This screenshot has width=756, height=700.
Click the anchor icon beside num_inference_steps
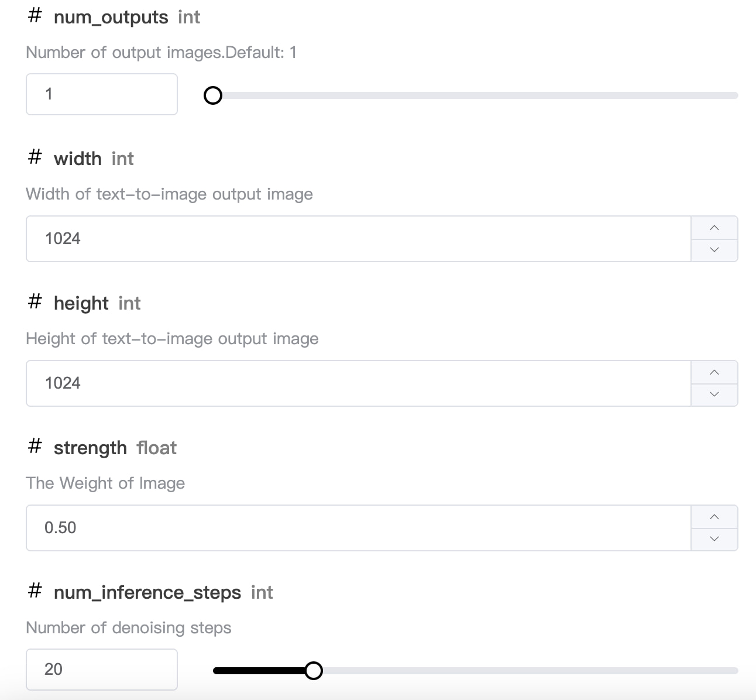pyautogui.click(x=35, y=591)
